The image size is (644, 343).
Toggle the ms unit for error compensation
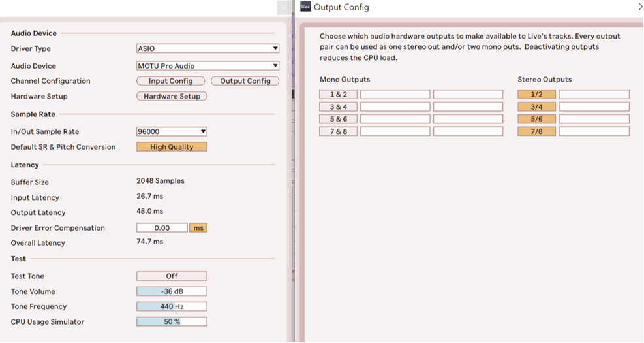pos(198,228)
